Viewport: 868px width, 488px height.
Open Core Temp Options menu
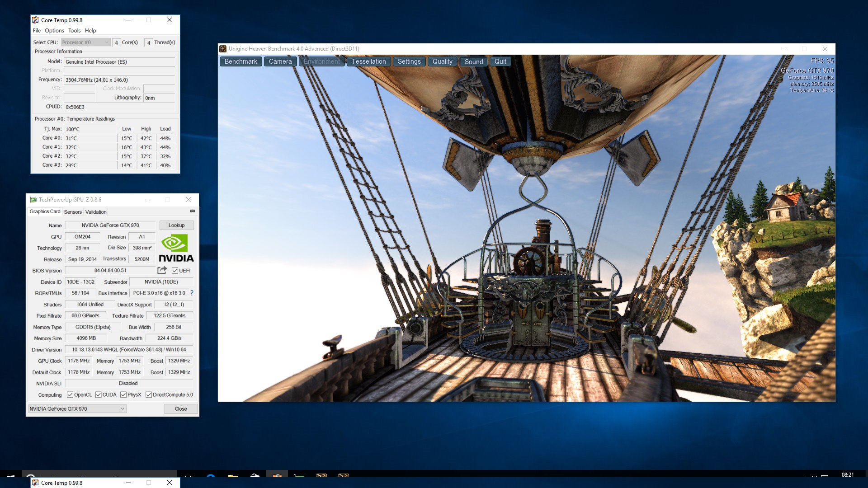pos(54,31)
